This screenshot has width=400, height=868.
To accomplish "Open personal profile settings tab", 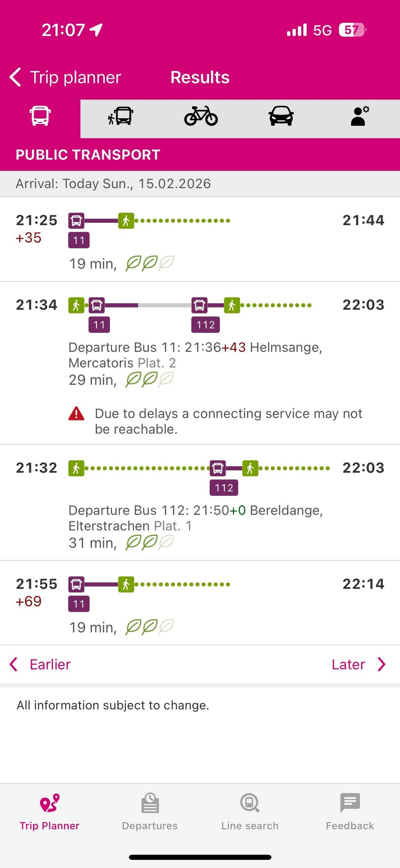I will (x=360, y=116).
